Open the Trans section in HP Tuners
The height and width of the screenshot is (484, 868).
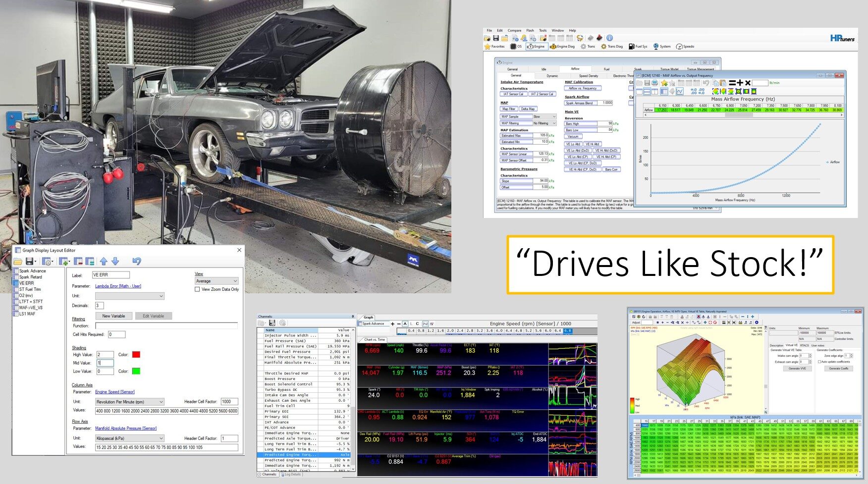[x=588, y=47]
